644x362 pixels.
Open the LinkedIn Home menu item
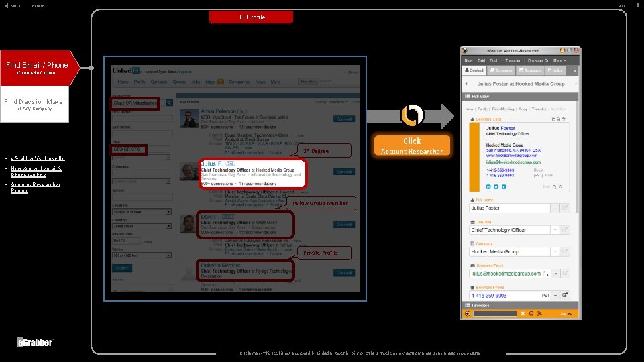point(123,82)
